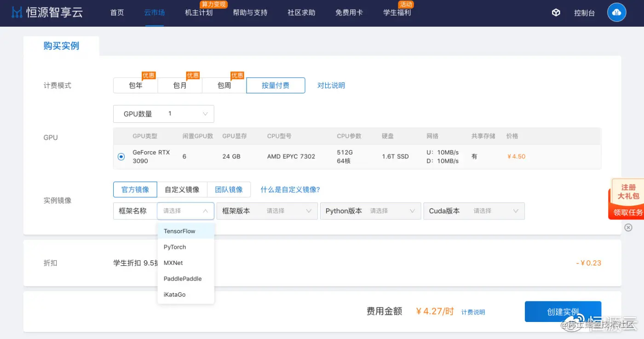Click the 注册大礼包 领取任务 banner

point(627,199)
